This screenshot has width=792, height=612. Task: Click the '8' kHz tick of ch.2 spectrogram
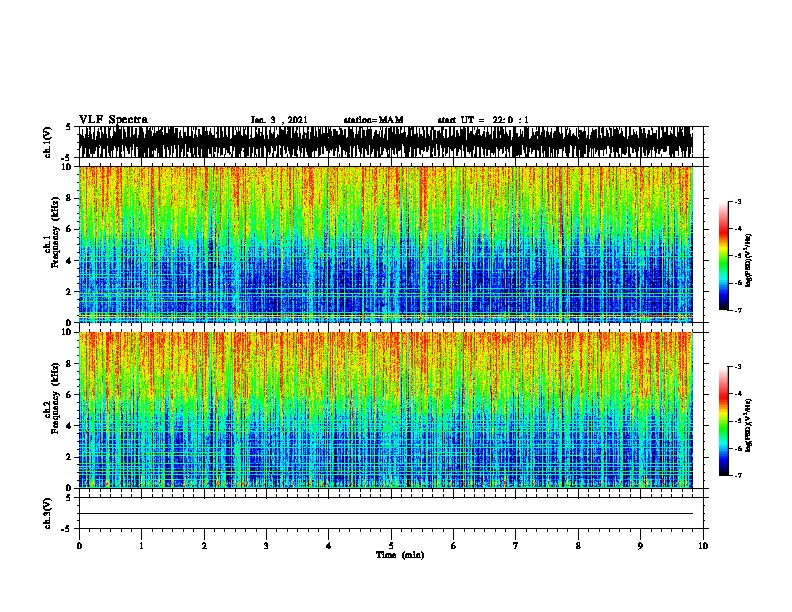70,364
